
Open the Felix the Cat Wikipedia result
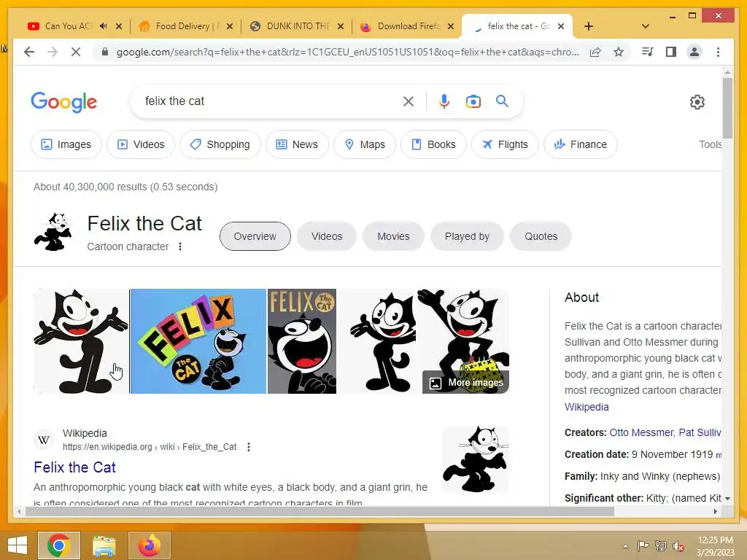(75, 467)
